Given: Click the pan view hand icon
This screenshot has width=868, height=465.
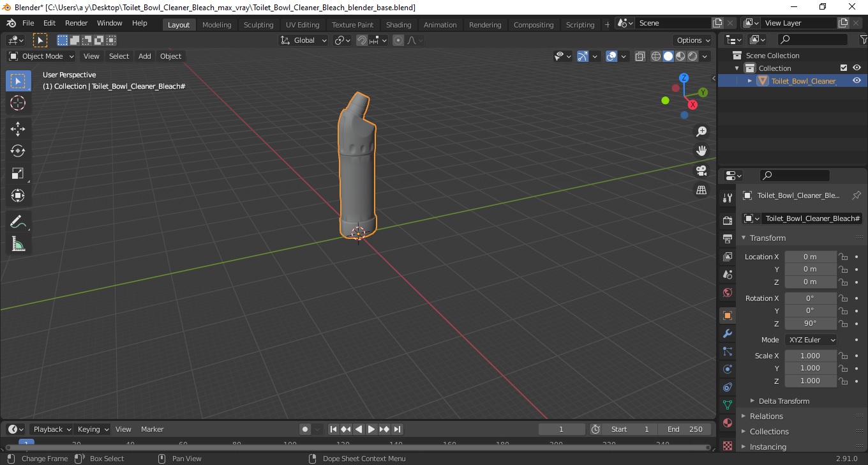Looking at the screenshot, I should [x=701, y=151].
